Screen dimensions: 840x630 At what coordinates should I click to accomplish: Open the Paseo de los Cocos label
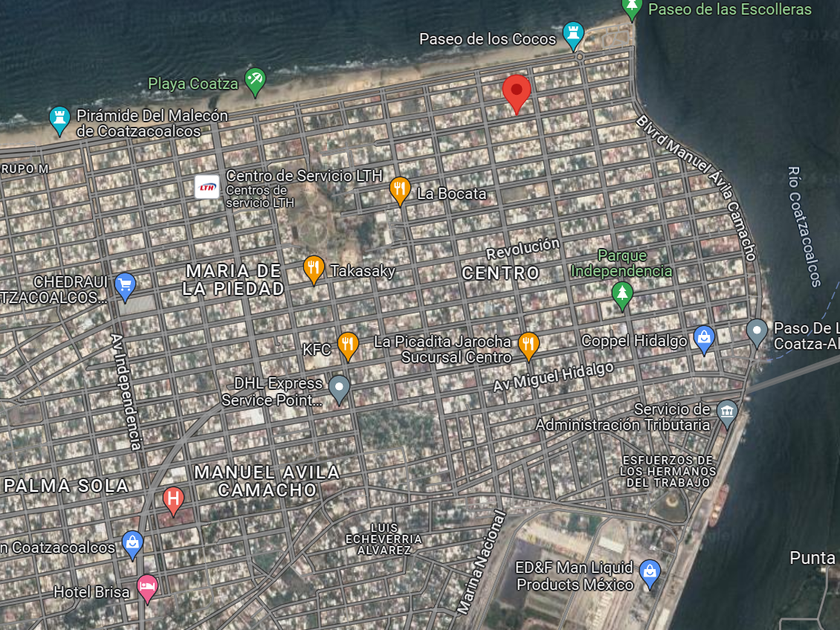pos(488,39)
